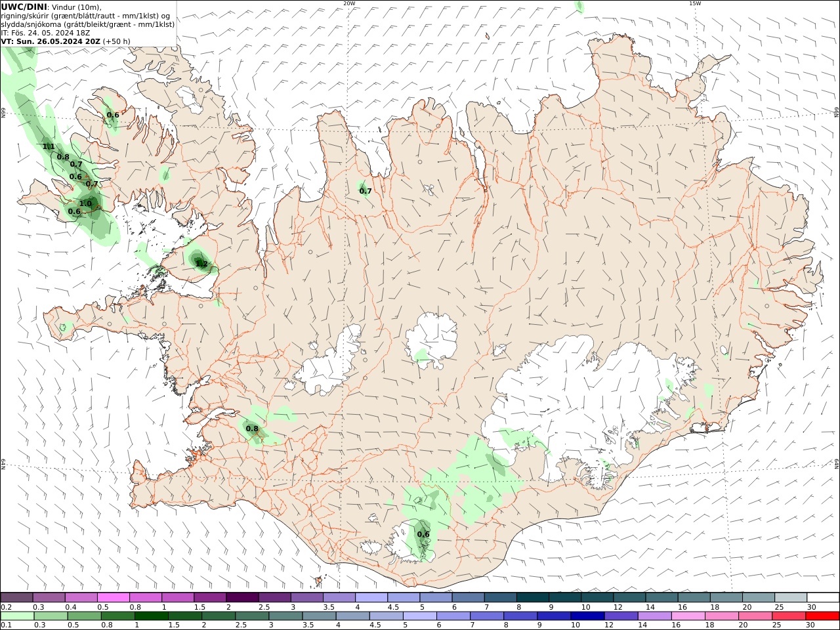Click the '(+50 h)' forecast offset text
Viewport: 840px width, 630px height.
click(116, 41)
